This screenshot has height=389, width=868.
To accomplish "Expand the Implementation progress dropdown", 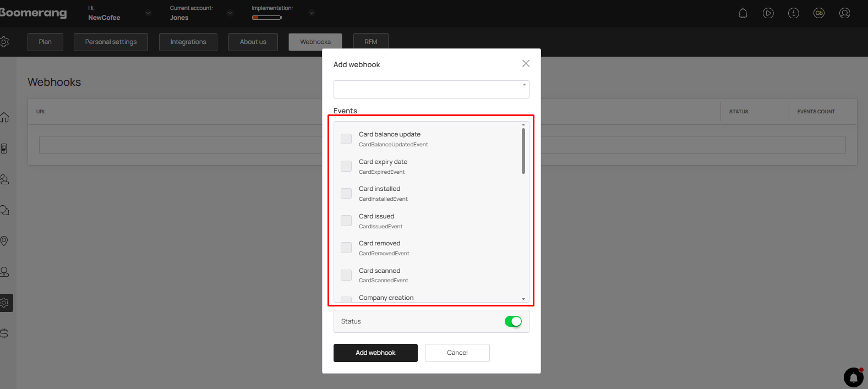I will click(312, 13).
